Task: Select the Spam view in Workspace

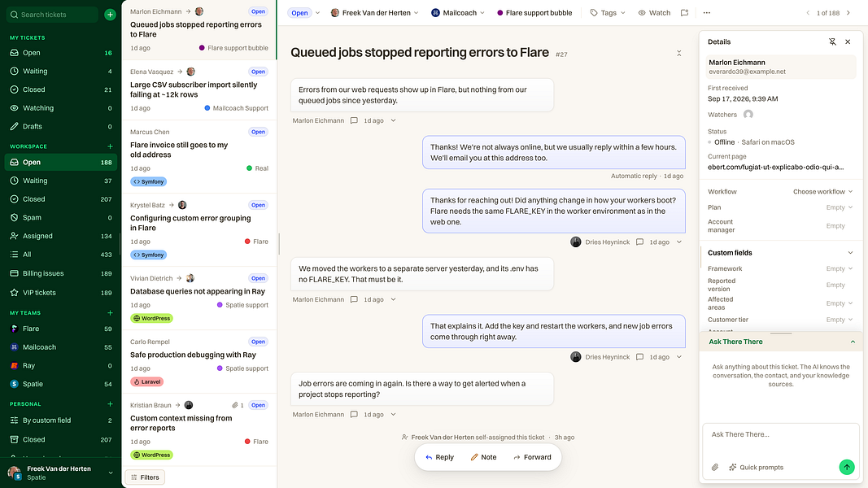Action: (x=61, y=217)
